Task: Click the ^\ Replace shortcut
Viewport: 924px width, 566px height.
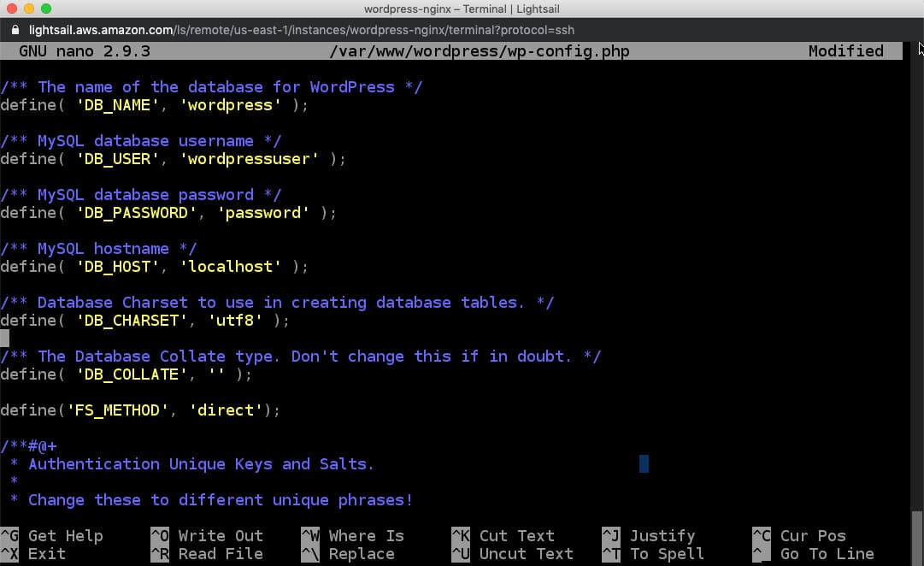Action: 348,554
